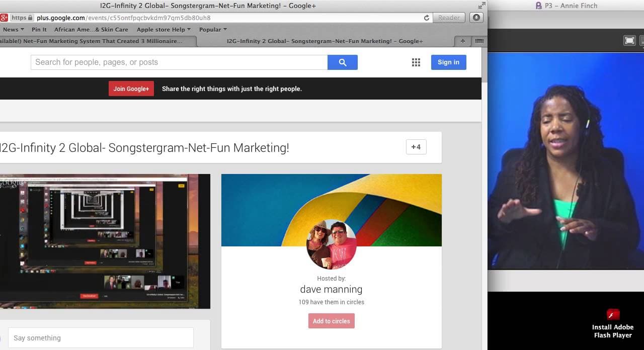Open the News bookmarks dropdown
The height and width of the screenshot is (350, 644).
(x=13, y=30)
